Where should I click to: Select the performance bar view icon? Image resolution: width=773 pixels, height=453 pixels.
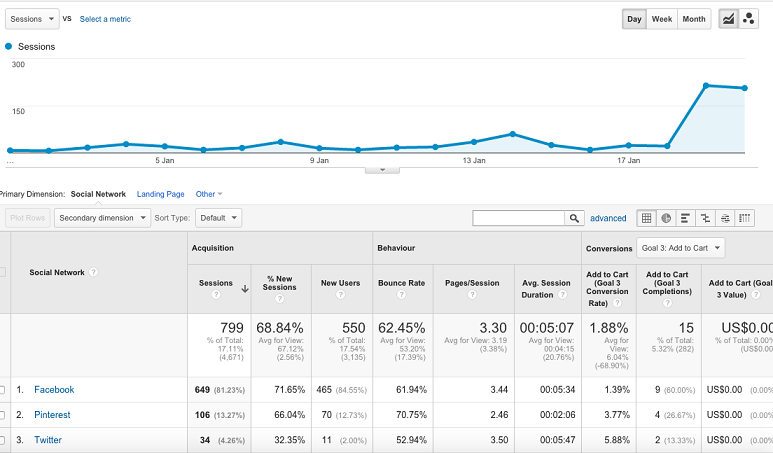click(x=686, y=218)
